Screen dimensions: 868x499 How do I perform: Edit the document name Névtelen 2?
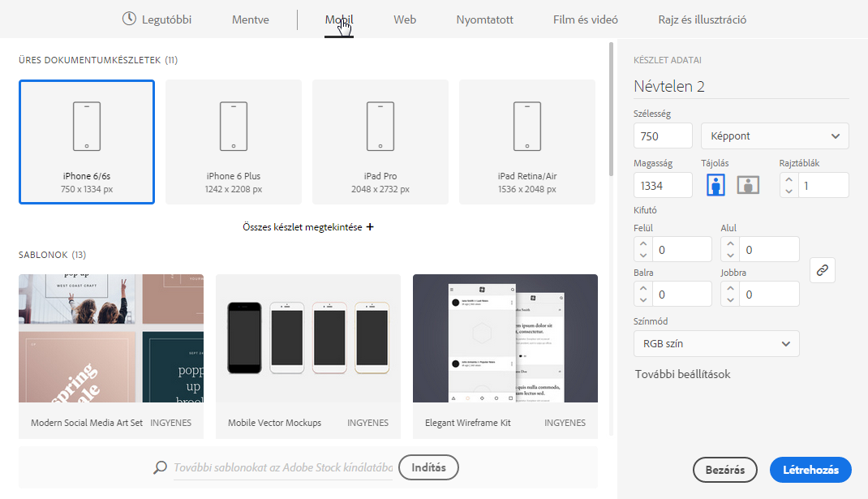(x=741, y=86)
